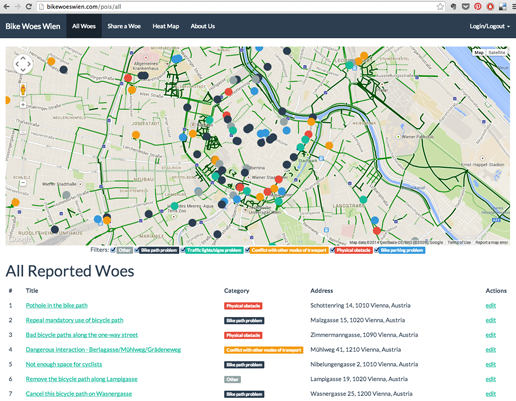Open 'Cancel this bicycle path on Wasnergasse'

[x=79, y=393]
